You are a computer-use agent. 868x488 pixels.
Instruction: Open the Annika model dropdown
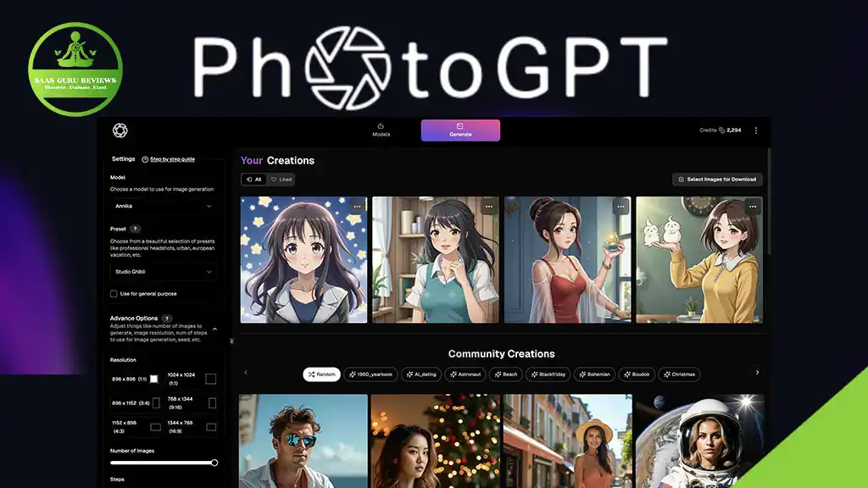pos(163,206)
